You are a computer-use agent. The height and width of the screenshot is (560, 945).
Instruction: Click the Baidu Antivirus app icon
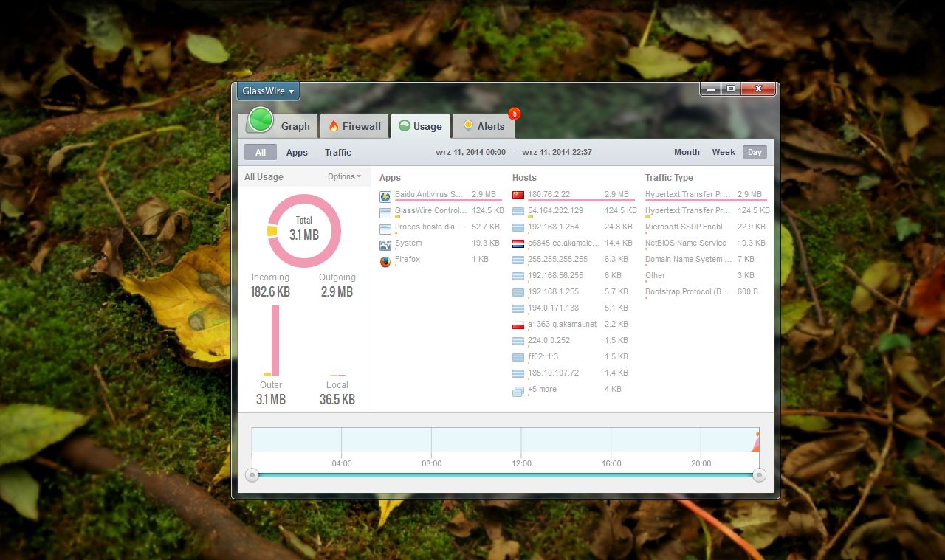coord(385,196)
